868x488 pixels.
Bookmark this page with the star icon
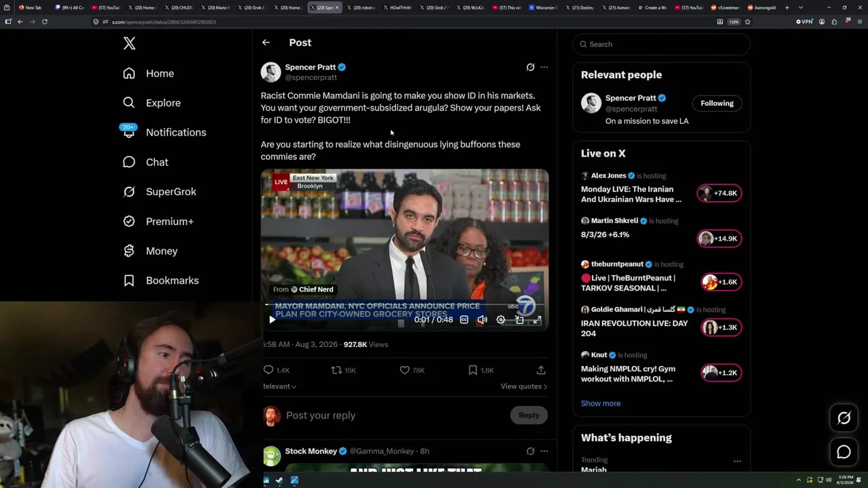point(747,22)
